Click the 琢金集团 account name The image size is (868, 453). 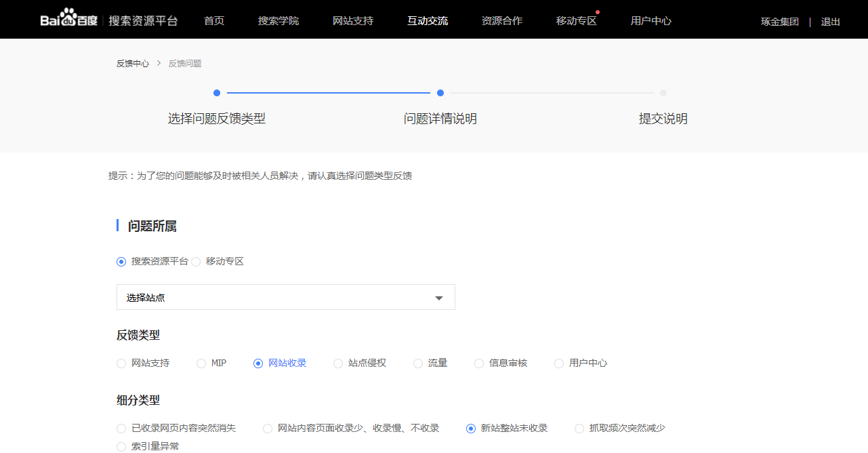pyautogui.click(x=779, y=21)
